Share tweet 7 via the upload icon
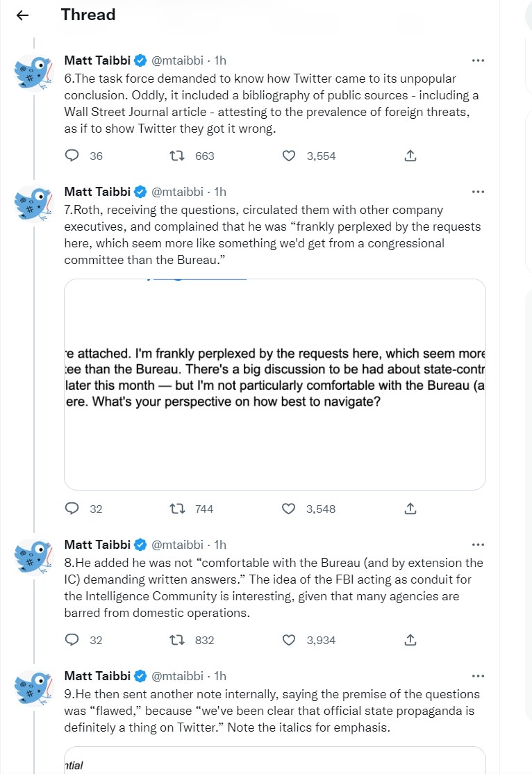 pyautogui.click(x=410, y=509)
